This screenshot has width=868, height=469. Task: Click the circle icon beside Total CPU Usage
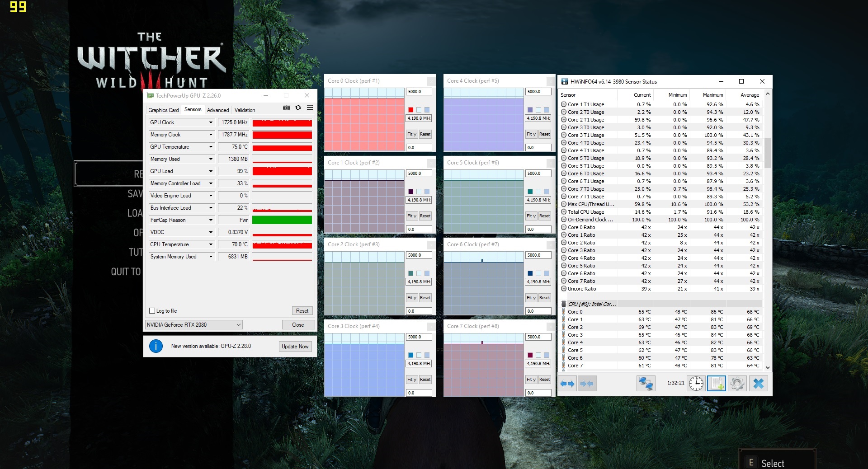point(564,212)
